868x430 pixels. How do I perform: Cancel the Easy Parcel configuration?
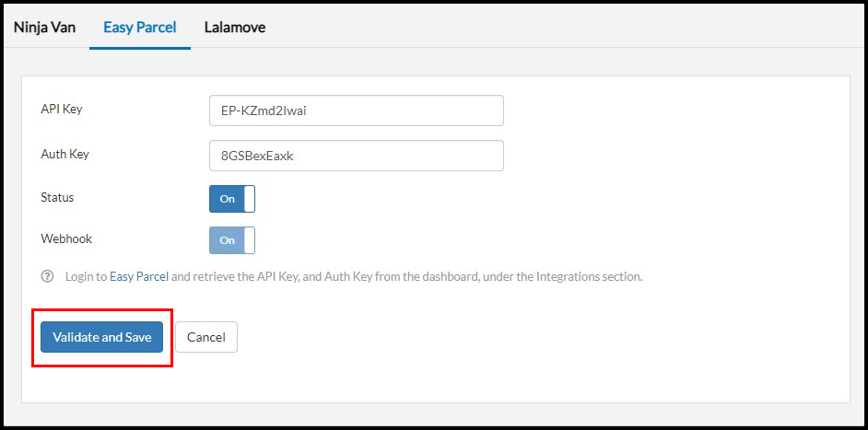click(206, 337)
